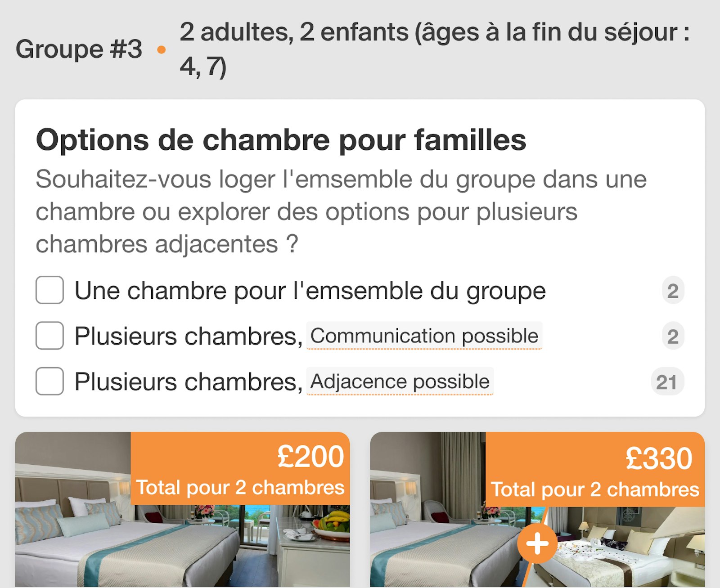Screen dimensions: 720x588
Task: Click the "Communication possible" underlined label
Action: (x=424, y=336)
